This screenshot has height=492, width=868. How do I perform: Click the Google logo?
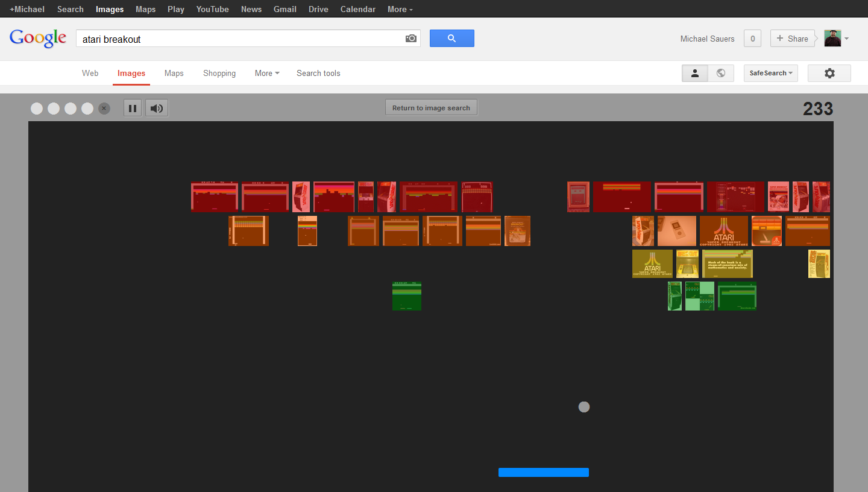[38, 38]
